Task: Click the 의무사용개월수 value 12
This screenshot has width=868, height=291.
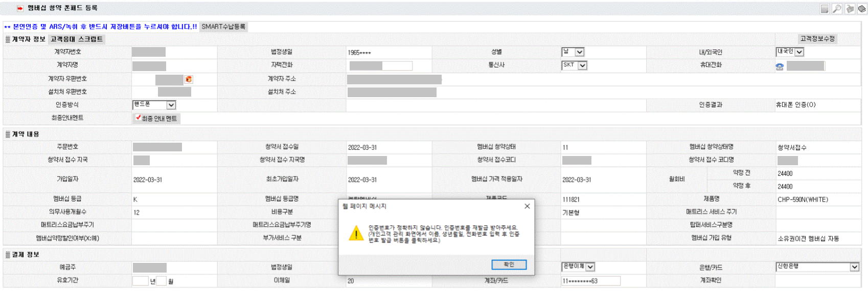Action: 136,213
